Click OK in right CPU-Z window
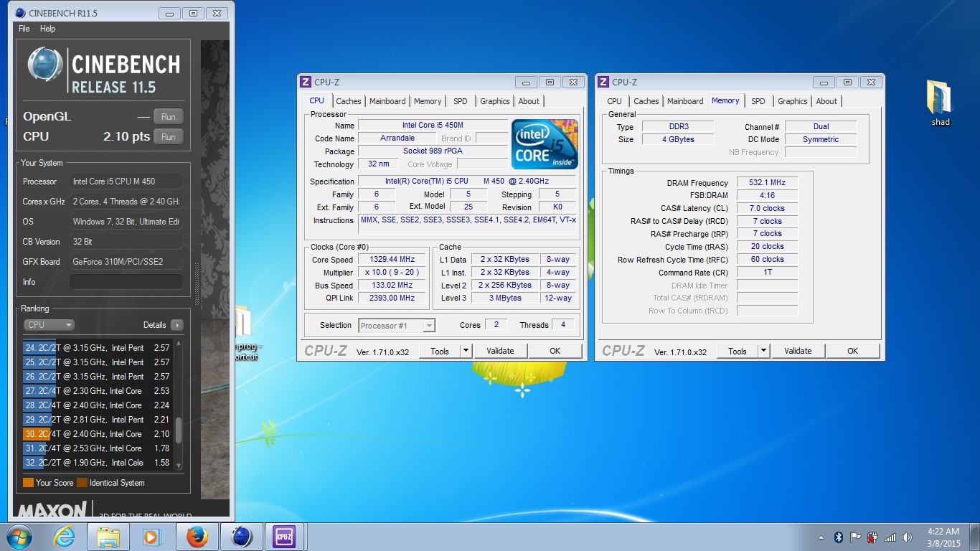The image size is (980, 551). pos(852,351)
